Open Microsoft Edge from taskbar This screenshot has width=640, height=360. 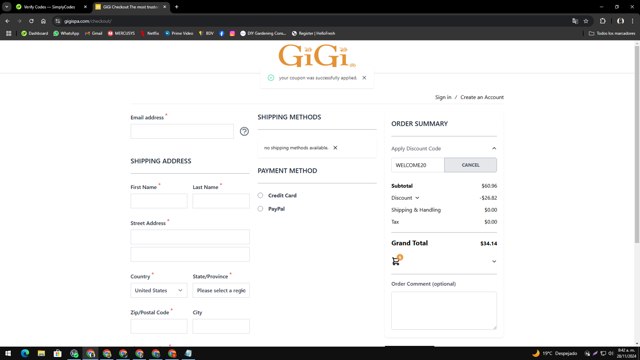(25, 353)
